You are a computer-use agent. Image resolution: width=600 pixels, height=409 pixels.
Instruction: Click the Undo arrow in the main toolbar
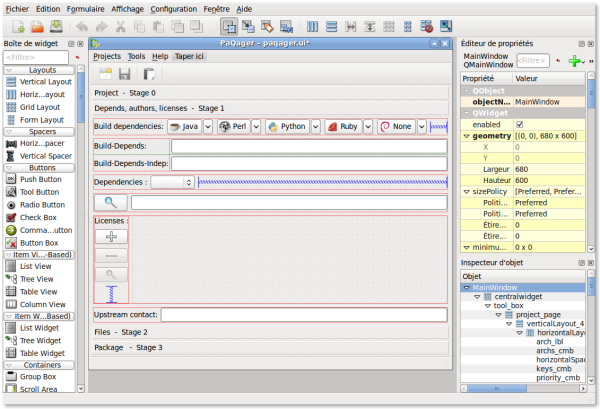81,26
